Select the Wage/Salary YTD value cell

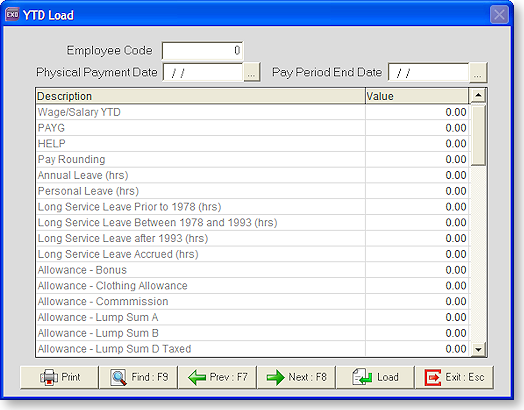(x=417, y=112)
